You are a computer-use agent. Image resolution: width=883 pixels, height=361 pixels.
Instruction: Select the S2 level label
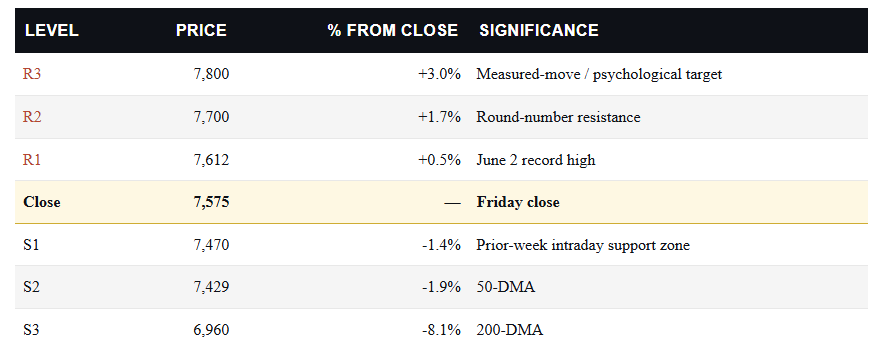pyautogui.click(x=31, y=287)
